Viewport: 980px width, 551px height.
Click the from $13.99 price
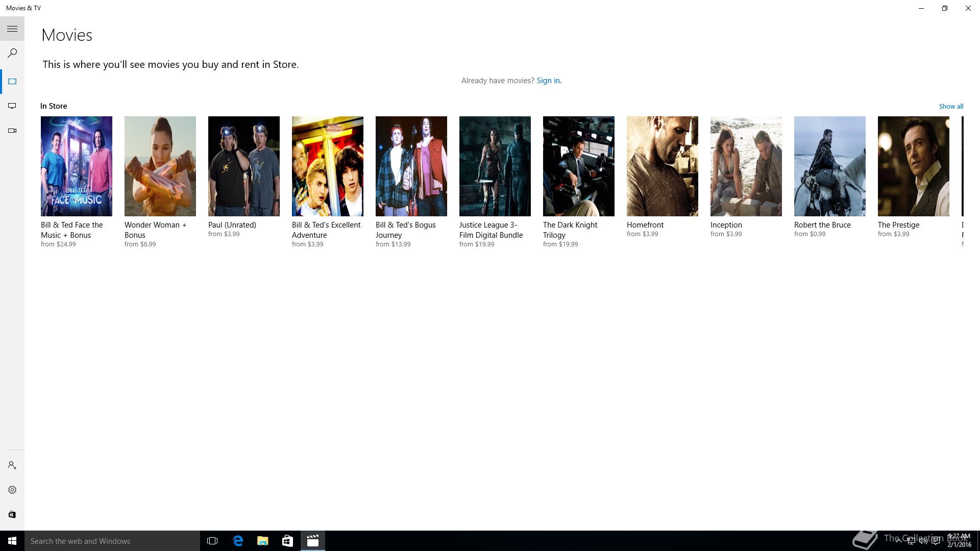pos(393,244)
